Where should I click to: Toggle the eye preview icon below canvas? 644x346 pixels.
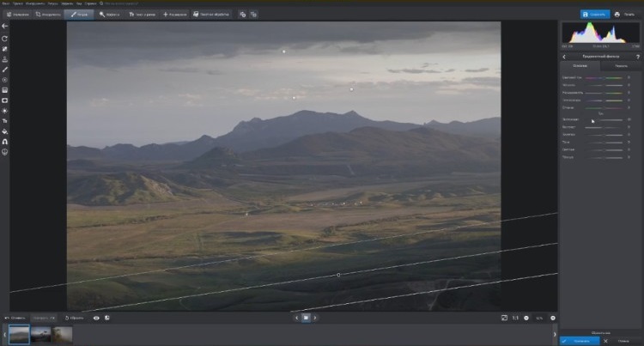96,318
